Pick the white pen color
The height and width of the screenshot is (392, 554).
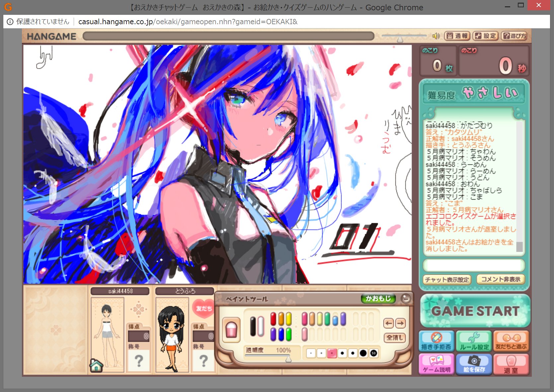261,327
